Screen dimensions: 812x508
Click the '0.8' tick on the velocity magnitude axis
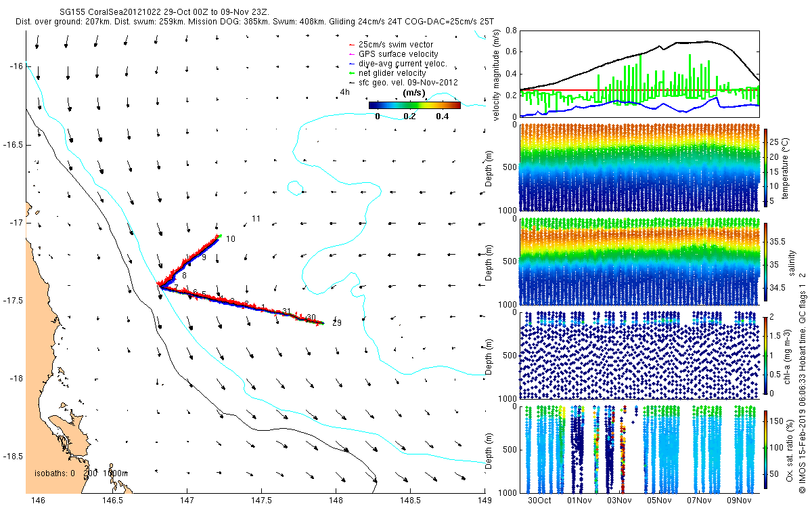click(511, 30)
